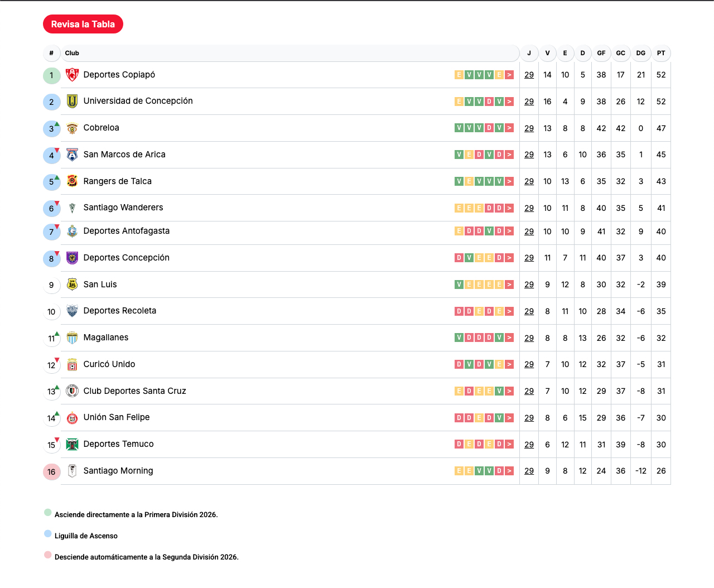Expand Deportes Copiapó recent form arrow
This screenshot has width=714, height=588.
point(509,75)
